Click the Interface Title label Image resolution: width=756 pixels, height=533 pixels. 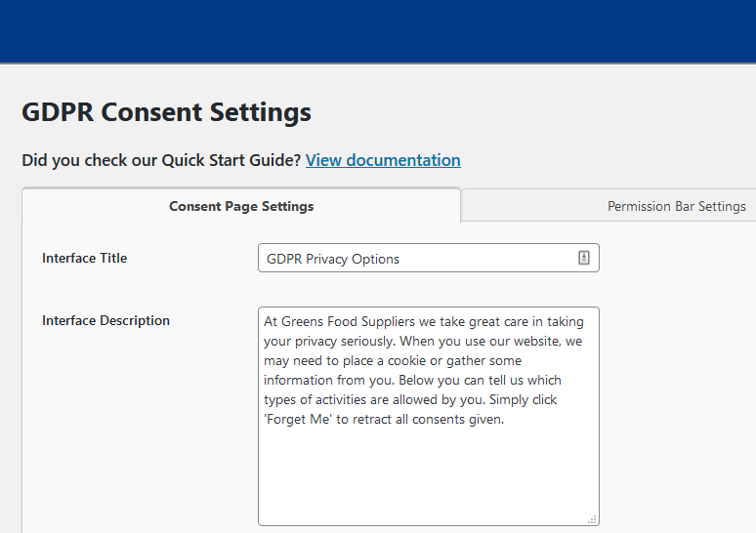[84, 259]
